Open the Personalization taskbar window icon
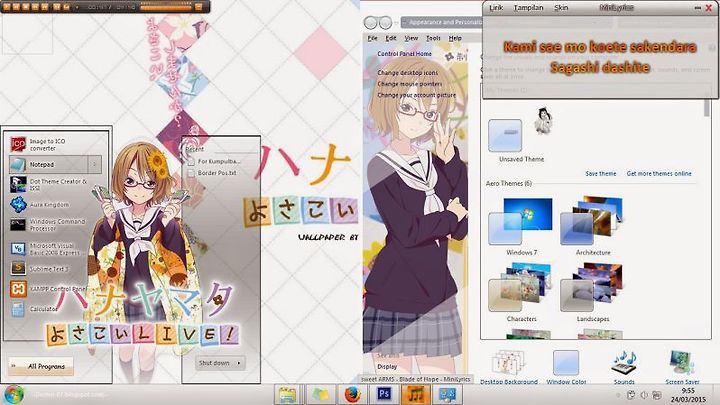The height and width of the screenshot is (405, 720). pos(448,394)
